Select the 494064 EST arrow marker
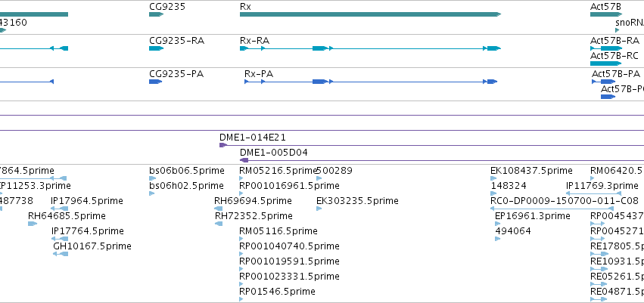 (x=498, y=239)
